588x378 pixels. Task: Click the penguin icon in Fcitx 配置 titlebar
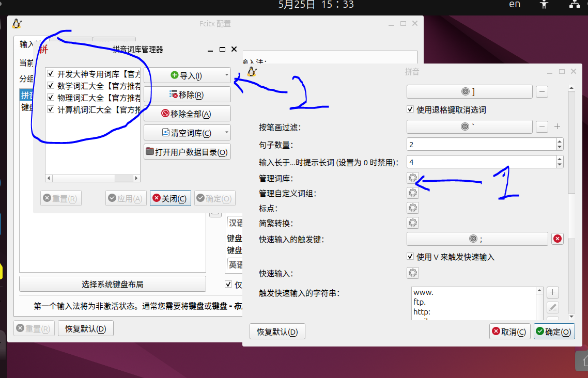click(x=17, y=24)
